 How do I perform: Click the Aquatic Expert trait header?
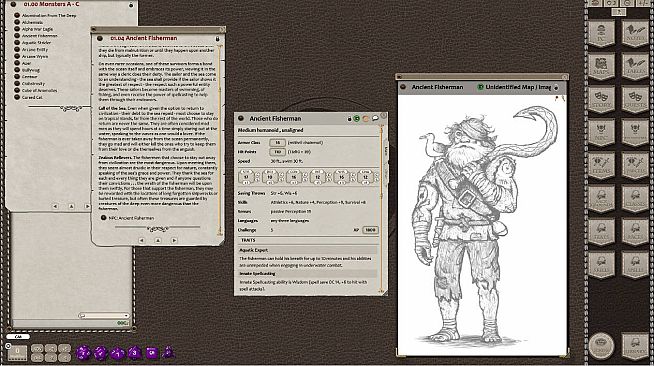pos(307,250)
